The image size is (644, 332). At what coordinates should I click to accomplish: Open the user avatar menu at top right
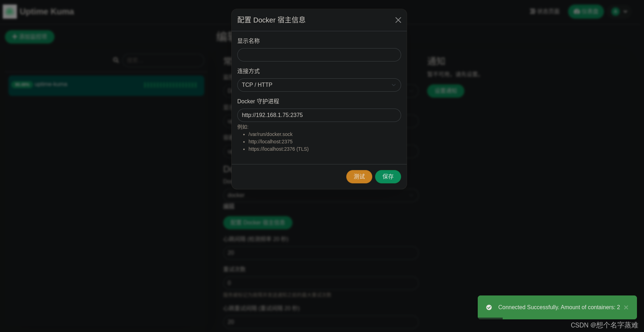[615, 11]
